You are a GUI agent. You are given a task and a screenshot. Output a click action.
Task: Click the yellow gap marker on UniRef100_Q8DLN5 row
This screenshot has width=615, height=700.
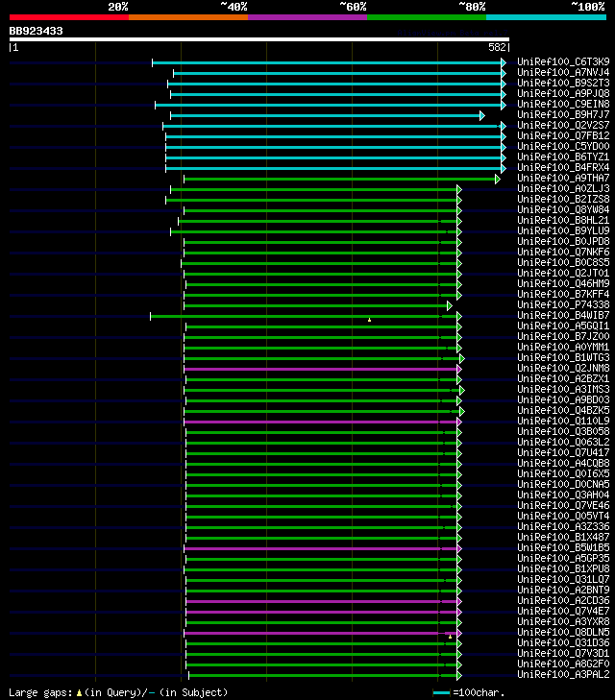pos(450,637)
